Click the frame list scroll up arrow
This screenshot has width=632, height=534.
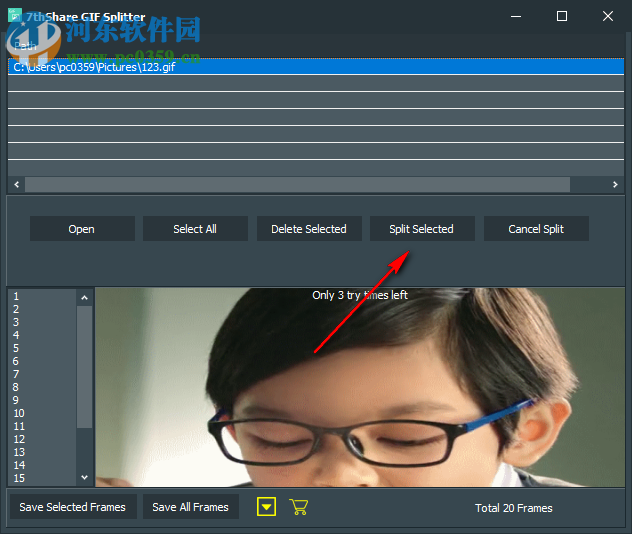tap(84, 298)
